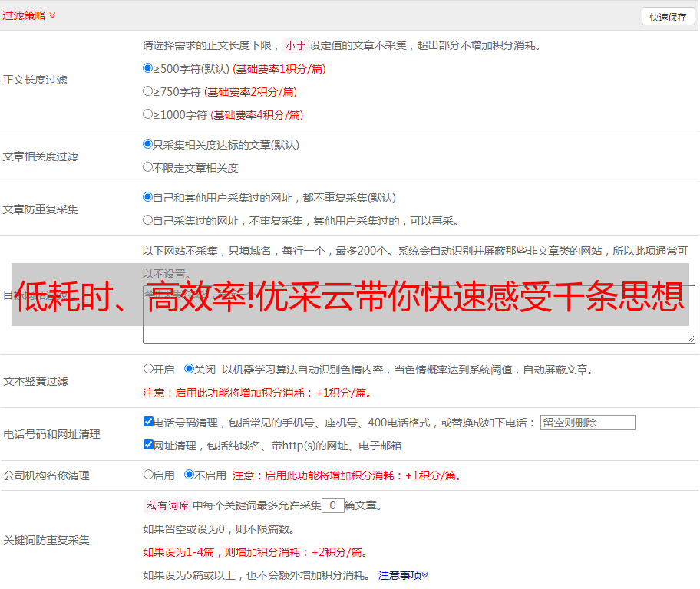The width and height of the screenshot is (700, 589).
Task: Click the keyword article count input box
Action: [332, 505]
